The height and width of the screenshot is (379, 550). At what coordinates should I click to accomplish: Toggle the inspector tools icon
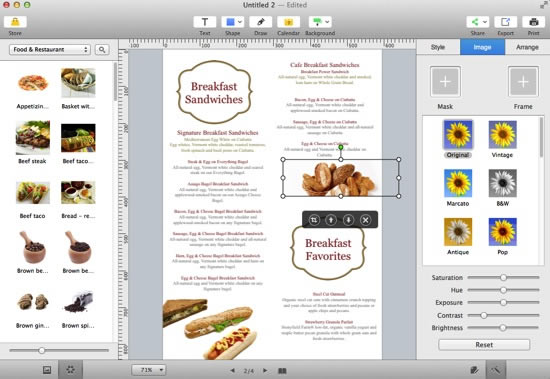pos(496,370)
